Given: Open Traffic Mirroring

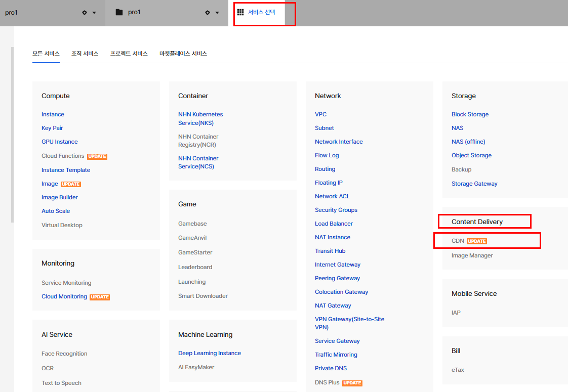Looking at the screenshot, I should click(x=336, y=355).
